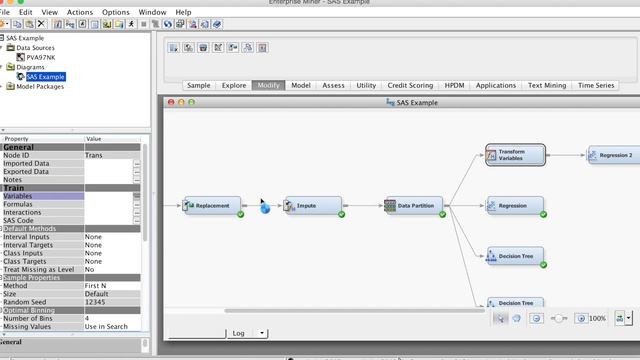The height and width of the screenshot is (360, 640).
Task: Switch to the Model tab
Action: click(x=301, y=85)
